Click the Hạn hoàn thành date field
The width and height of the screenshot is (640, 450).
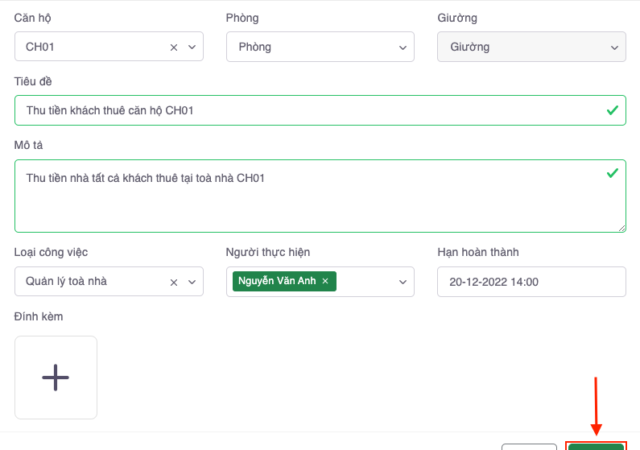click(x=531, y=282)
